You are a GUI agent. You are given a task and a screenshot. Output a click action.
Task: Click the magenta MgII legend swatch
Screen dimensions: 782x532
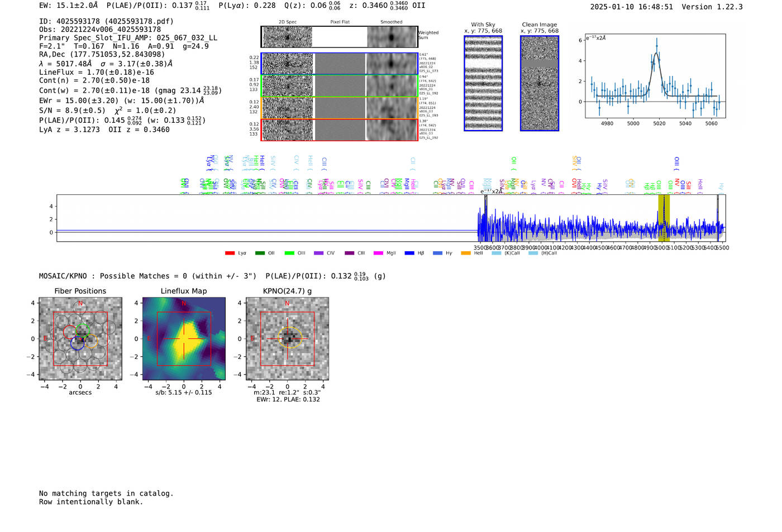(379, 253)
